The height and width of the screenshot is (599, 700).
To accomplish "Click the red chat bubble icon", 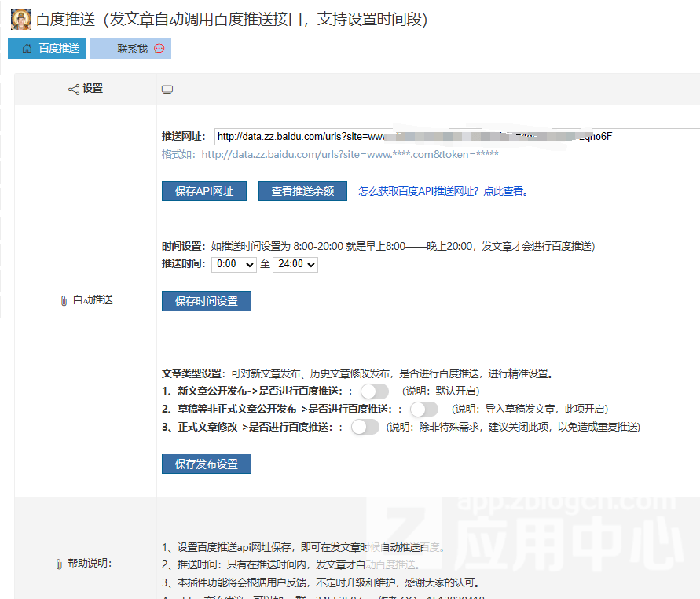I will pos(159,49).
